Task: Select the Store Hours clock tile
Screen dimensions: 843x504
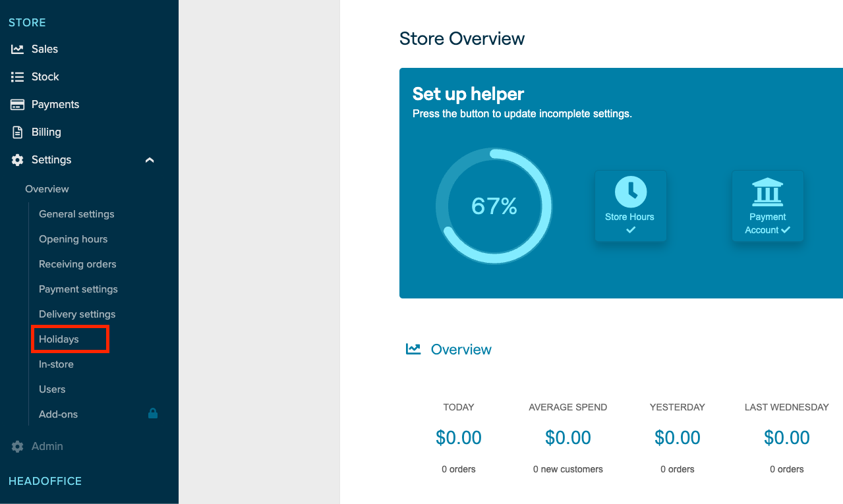Action: point(630,192)
